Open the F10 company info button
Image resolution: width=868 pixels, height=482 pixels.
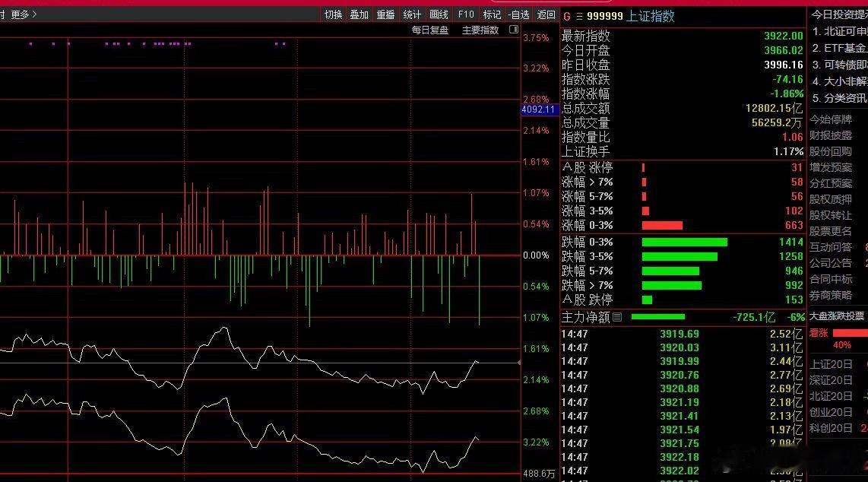466,14
